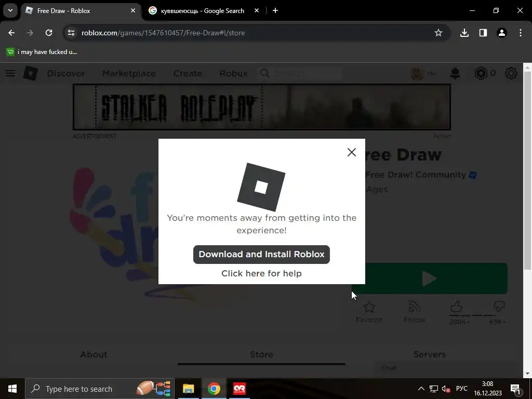The image size is (532, 399).
Task: Open Free Draw! Community creator link
Action: click(x=415, y=175)
